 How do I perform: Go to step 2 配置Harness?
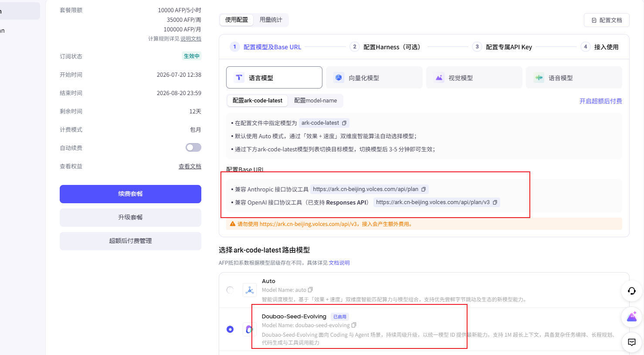click(385, 47)
